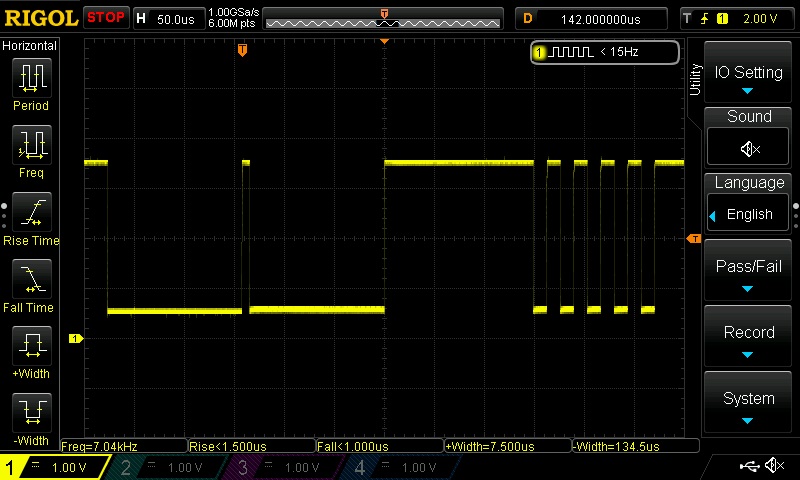
Task: Open the Record menu
Action: click(749, 338)
